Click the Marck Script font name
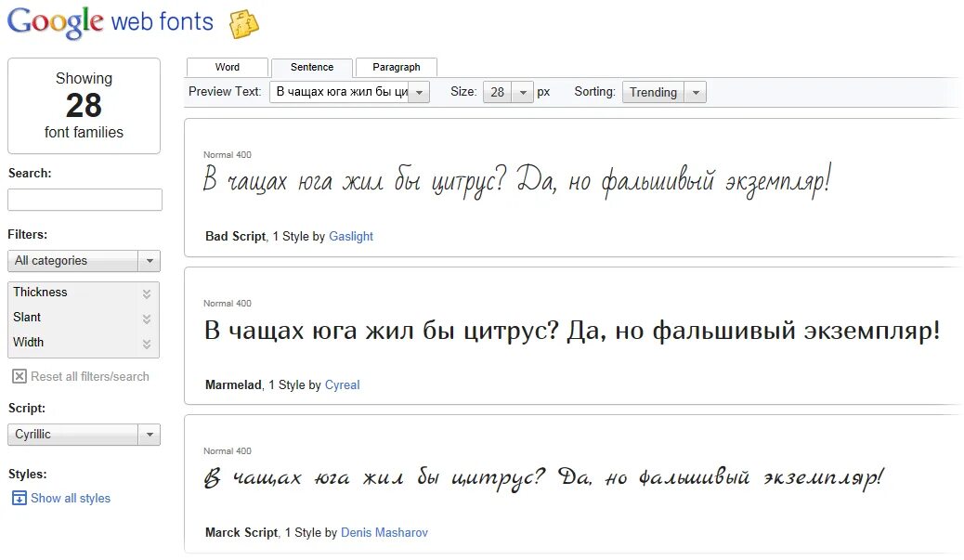 (x=241, y=533)
